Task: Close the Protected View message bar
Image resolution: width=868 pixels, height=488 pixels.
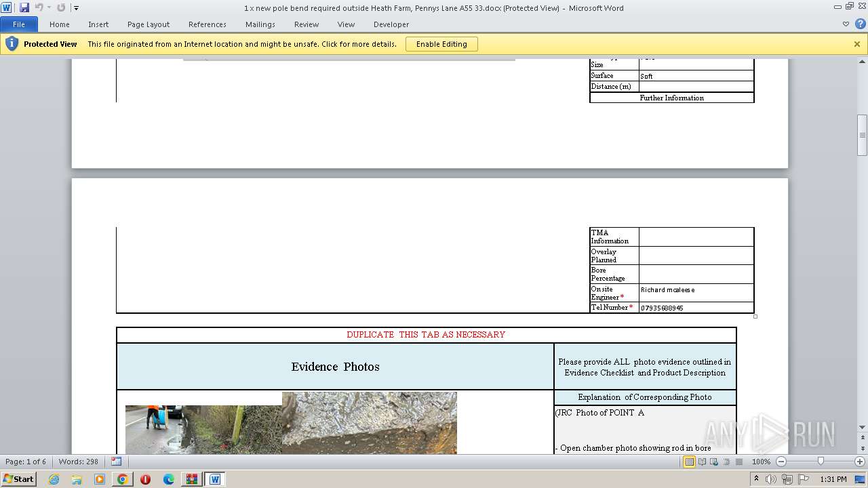Action: [857, 44]
